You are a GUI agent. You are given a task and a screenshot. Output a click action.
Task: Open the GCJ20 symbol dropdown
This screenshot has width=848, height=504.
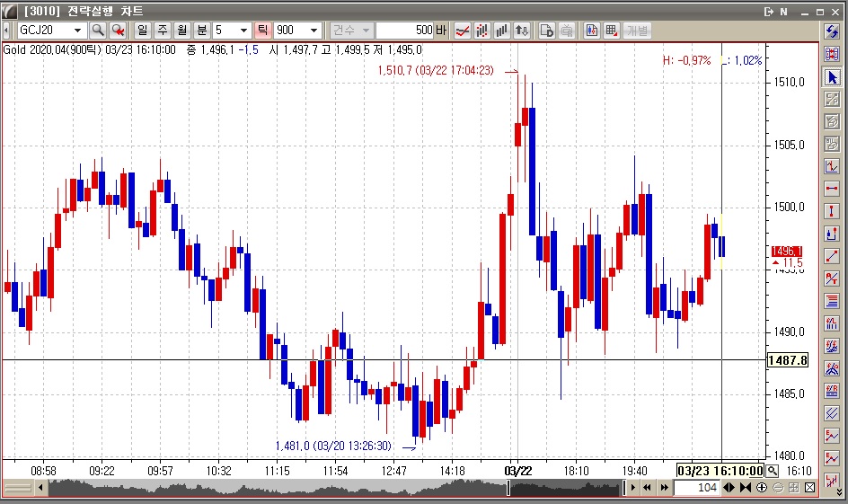pyautogui.click(x=77, y=31)
